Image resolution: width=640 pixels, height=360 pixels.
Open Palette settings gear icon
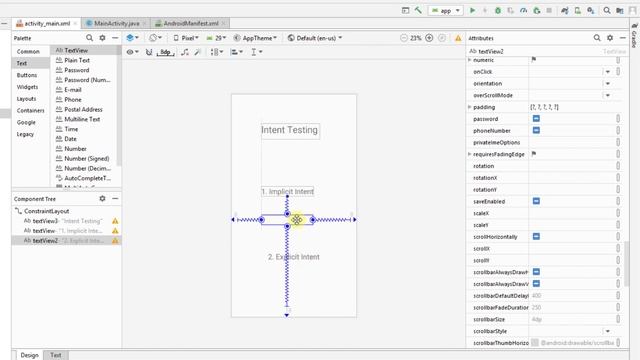(x=102, y=38)
